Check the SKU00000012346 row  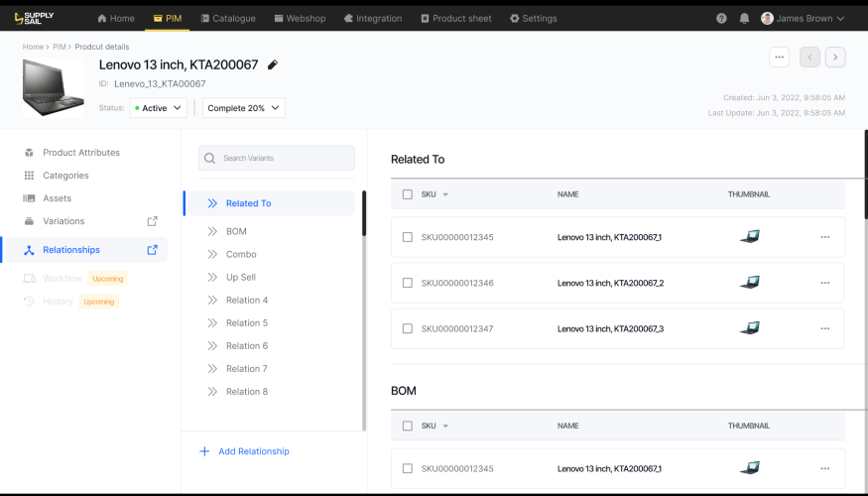click(x=408, y=283)
